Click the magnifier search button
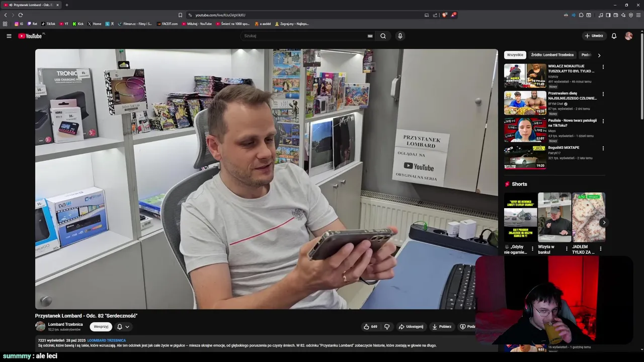644x362 pixels. click(x=383, y=36)
